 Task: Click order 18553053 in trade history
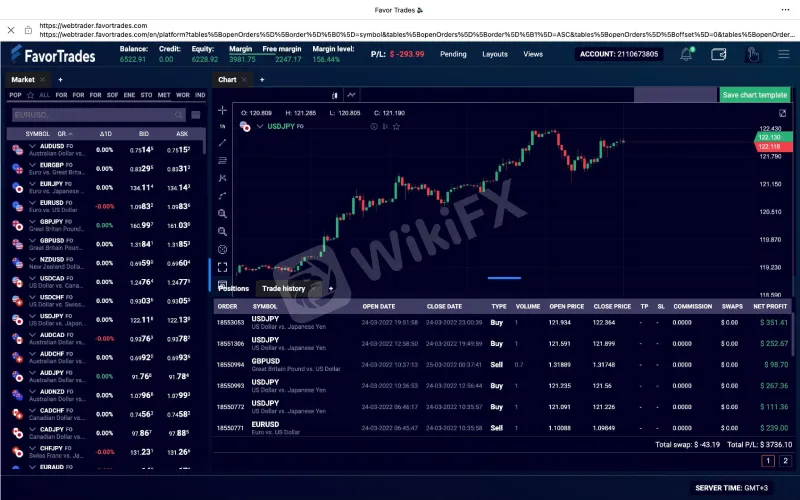pyautogui.click(x=231, y=322)
